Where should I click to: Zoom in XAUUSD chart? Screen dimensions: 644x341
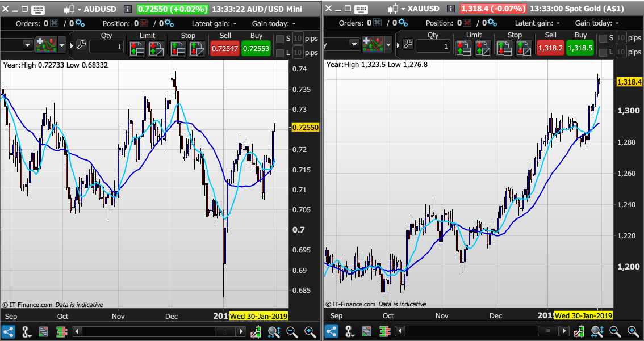[633, 331]
